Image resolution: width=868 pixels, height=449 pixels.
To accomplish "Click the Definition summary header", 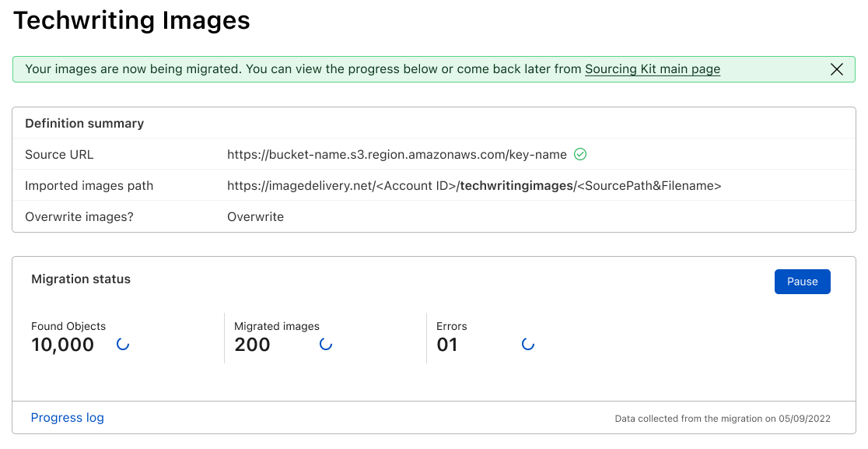I will click(x=84, y=124).
